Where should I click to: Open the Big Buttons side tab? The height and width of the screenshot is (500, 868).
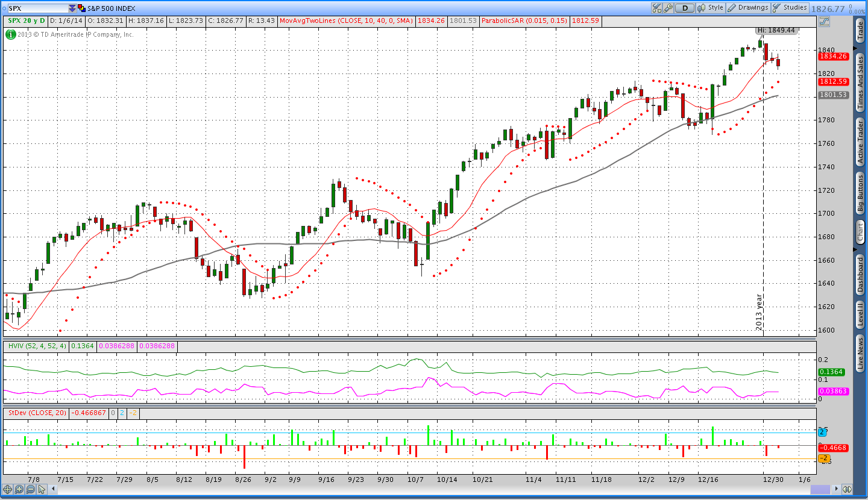[860, 193]
